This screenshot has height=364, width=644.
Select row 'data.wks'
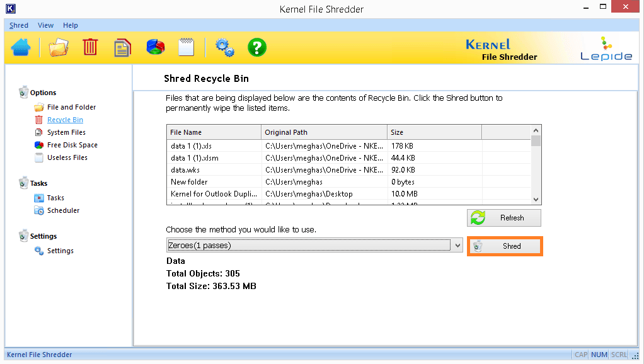[348, 170]
